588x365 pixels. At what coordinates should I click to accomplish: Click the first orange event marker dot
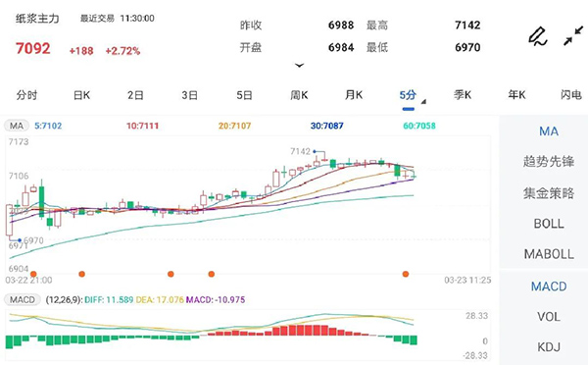click(x=33, y=274)
